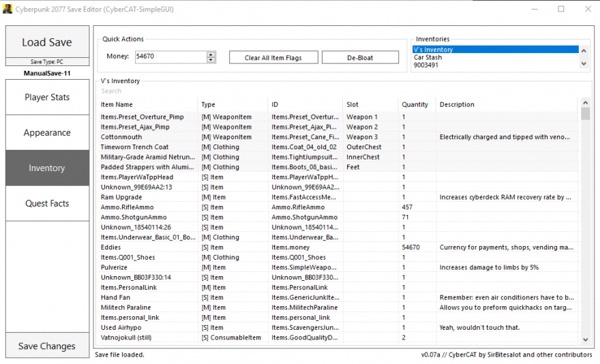Select the Hand Fan junk row

339,297
